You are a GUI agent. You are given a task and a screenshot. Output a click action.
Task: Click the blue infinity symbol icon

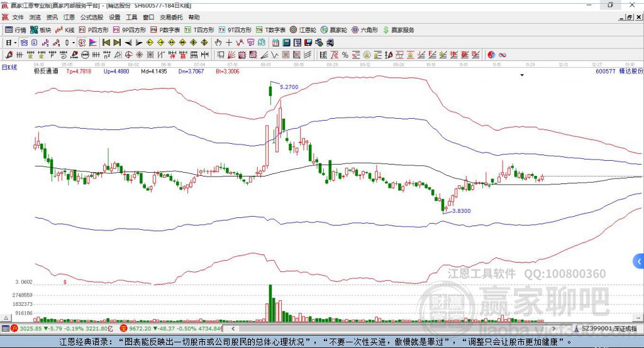[x=502, y=55]
